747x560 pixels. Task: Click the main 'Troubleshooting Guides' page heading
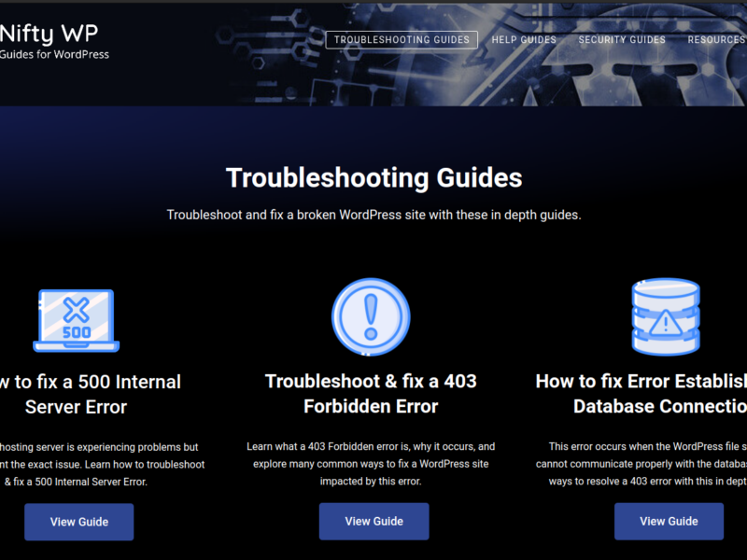(373, 177)
